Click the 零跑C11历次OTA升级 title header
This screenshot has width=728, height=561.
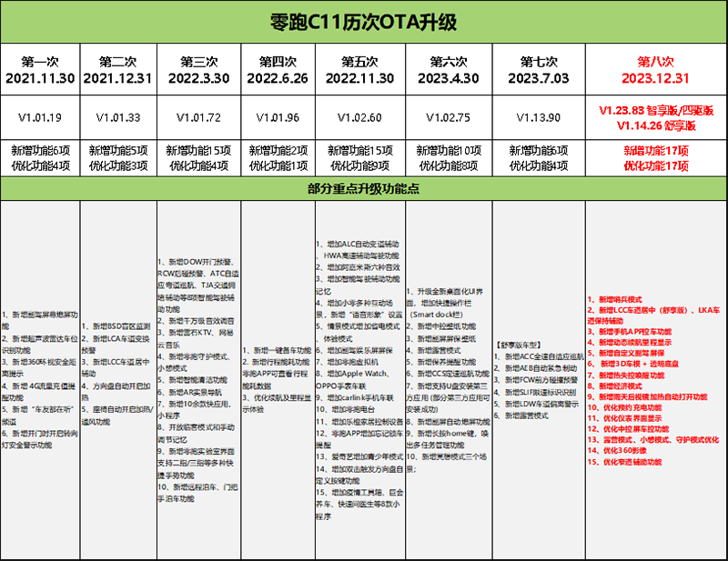coord(364,22)
